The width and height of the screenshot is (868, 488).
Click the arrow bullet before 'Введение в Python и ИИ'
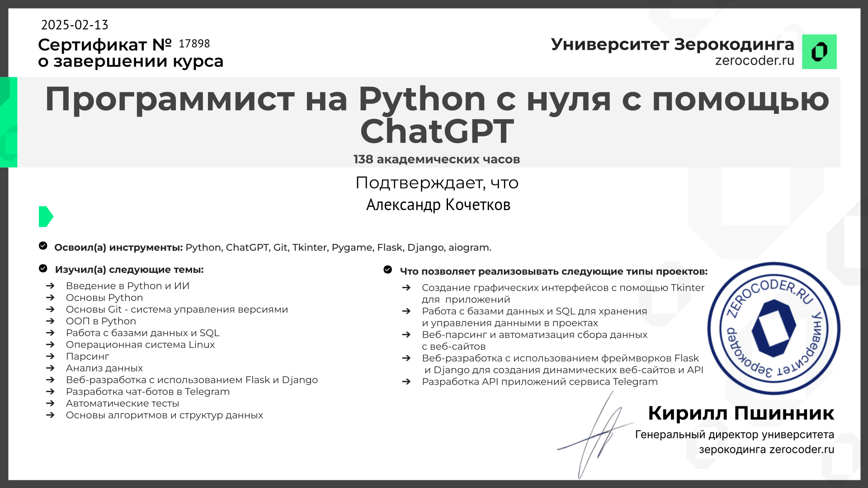(50, 286)
